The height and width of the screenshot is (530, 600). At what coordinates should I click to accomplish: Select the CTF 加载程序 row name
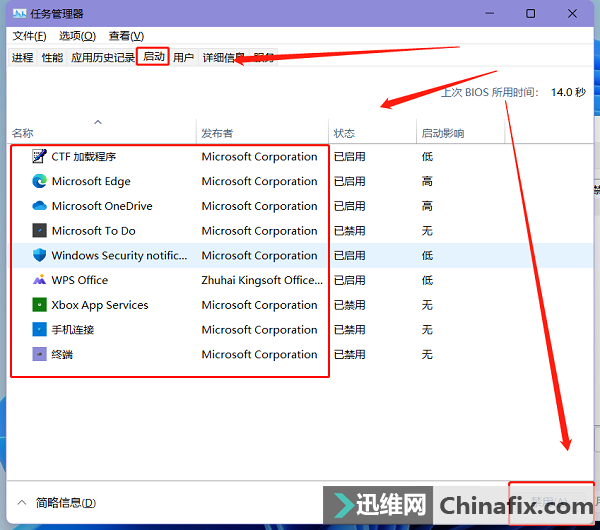tap(84, 157)
